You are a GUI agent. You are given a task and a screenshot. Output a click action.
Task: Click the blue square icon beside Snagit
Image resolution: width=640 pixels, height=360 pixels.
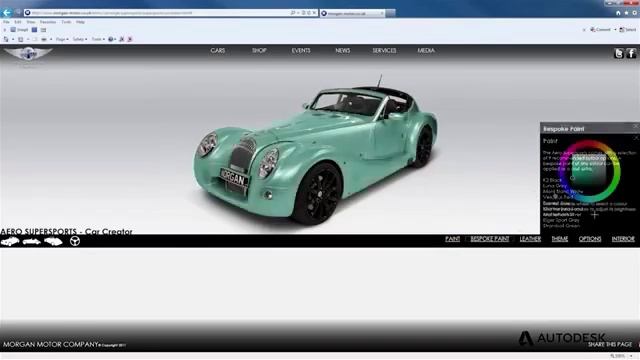point(34,30)
